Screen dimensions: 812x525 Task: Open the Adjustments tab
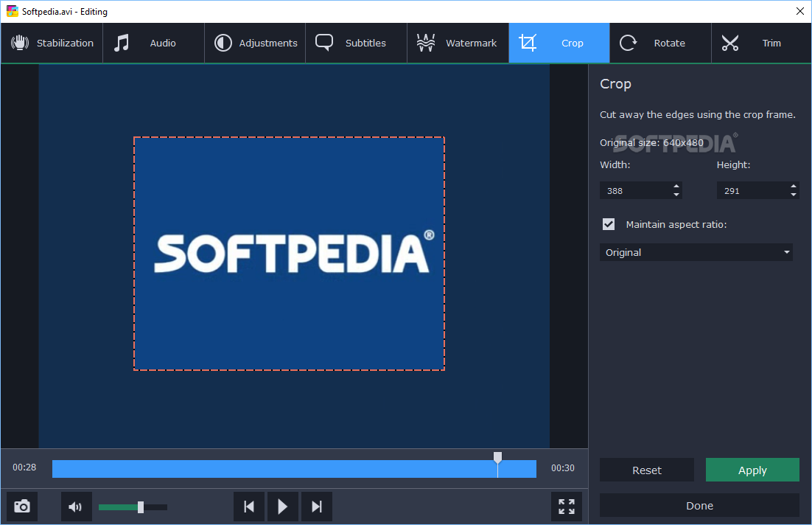point(255,43)
